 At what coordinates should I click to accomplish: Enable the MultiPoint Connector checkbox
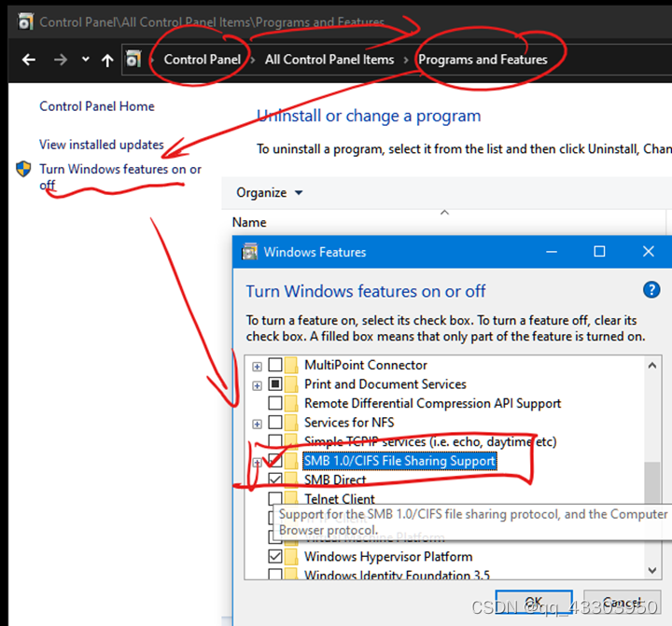point(275,365)
